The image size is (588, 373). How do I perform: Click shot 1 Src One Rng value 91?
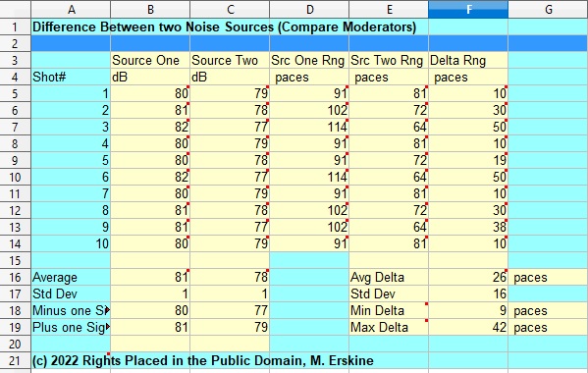coord(309,93)
